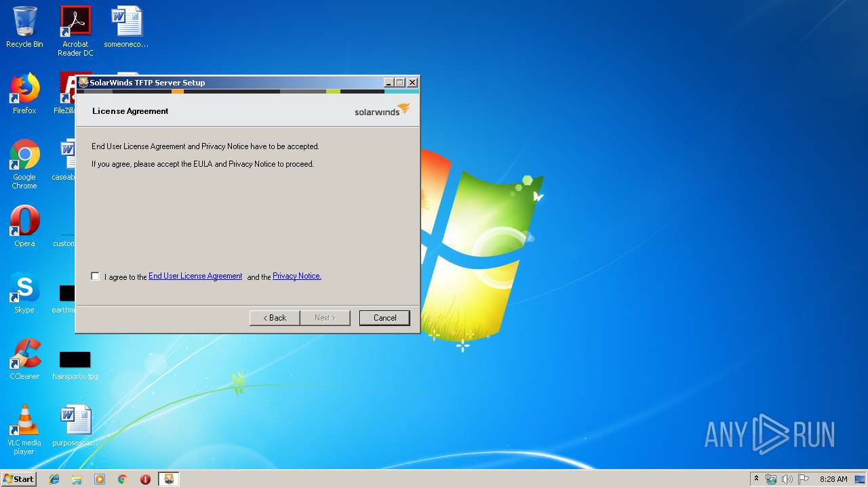The image size is (868, 488).
Task: Open the network tray icon
Action: (771, 479)
